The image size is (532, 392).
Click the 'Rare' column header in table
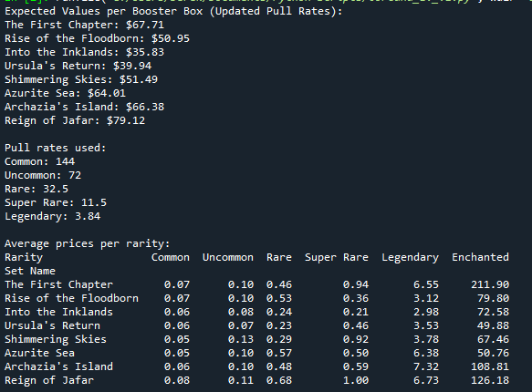point(279,257)
